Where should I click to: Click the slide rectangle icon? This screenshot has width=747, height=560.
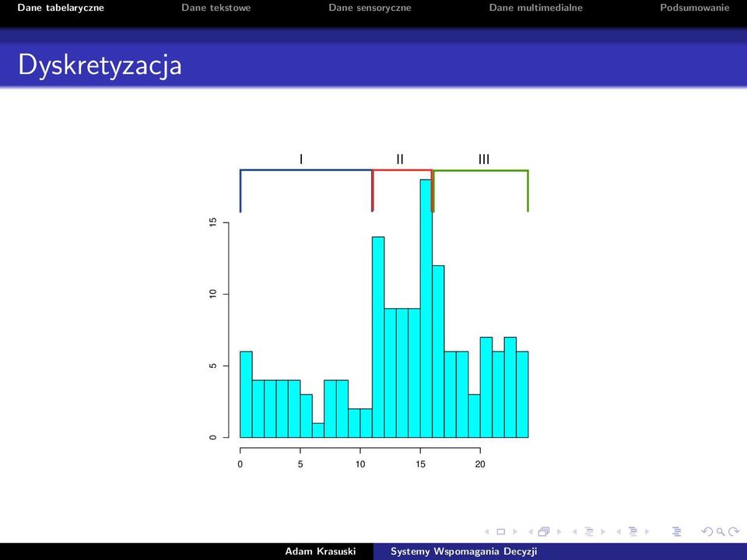(x=501, y=531)
